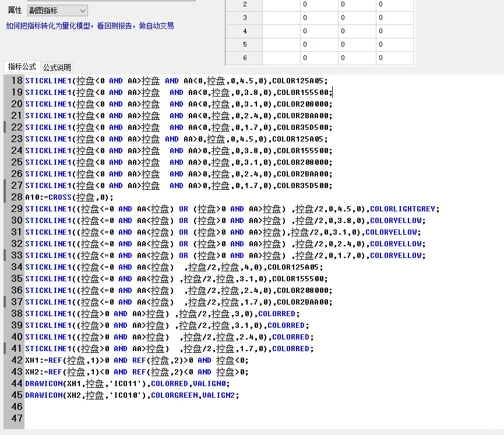This screenshot has height=435, width=504.
Task: Open link about converting indicators to quant models
Action: point(90,26)
